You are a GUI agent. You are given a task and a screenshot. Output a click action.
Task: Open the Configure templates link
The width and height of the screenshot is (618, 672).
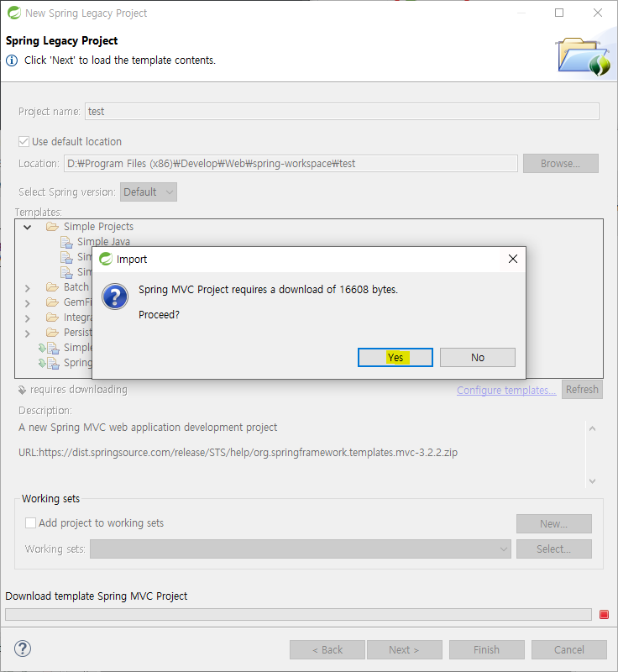pos(506,390)
